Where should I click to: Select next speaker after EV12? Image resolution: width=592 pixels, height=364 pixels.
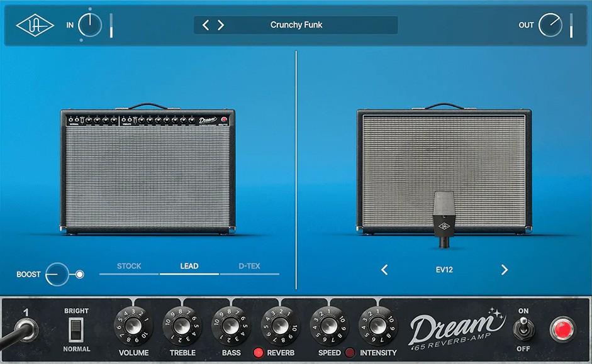(x=504, y=270)
